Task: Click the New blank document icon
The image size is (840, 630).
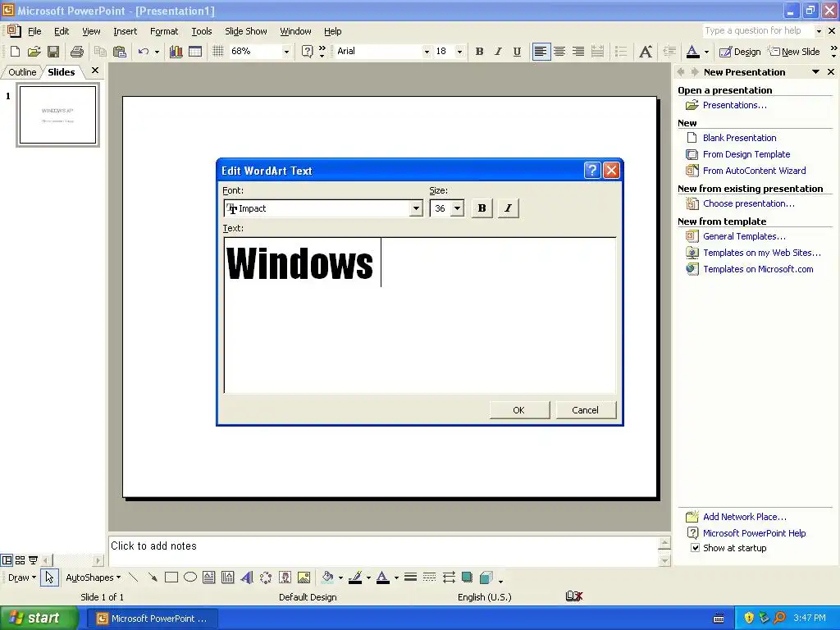Action: [15, 52]
